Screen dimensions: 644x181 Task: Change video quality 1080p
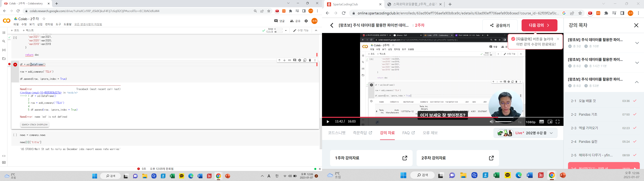coord(530,122)
